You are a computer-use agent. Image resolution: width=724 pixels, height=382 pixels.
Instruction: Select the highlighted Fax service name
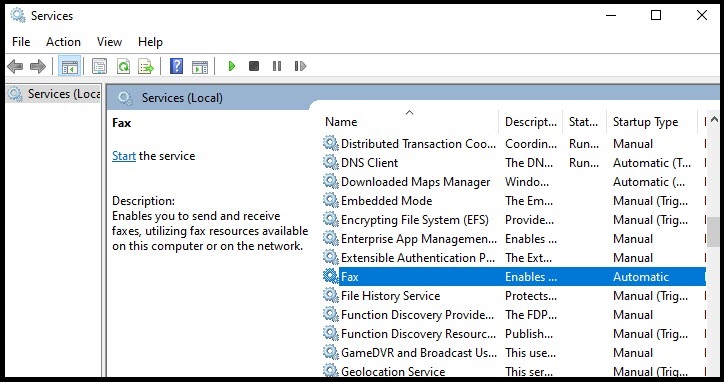[350, 277]
